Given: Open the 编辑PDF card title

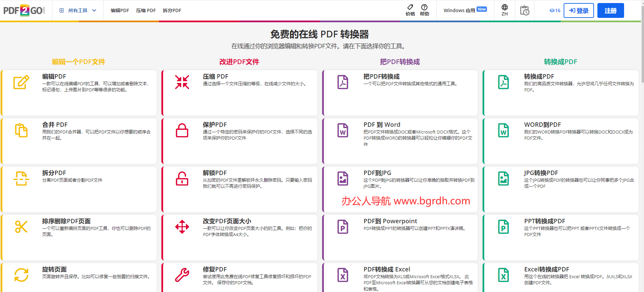Looking at the screenshot, I should point(54,77).
